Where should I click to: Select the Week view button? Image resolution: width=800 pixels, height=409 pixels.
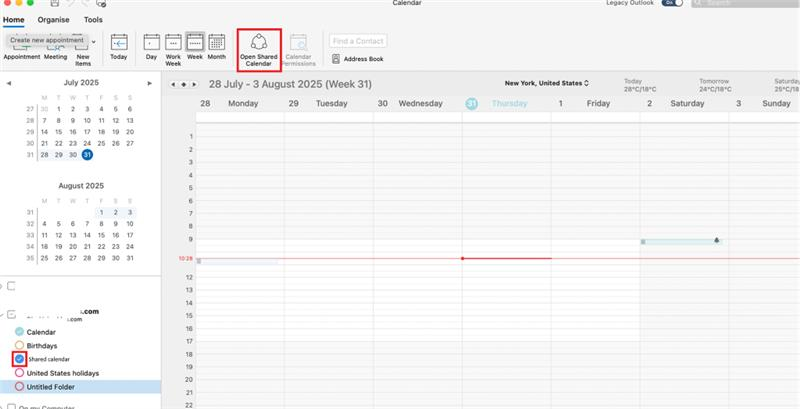click(x=195, y=47)
